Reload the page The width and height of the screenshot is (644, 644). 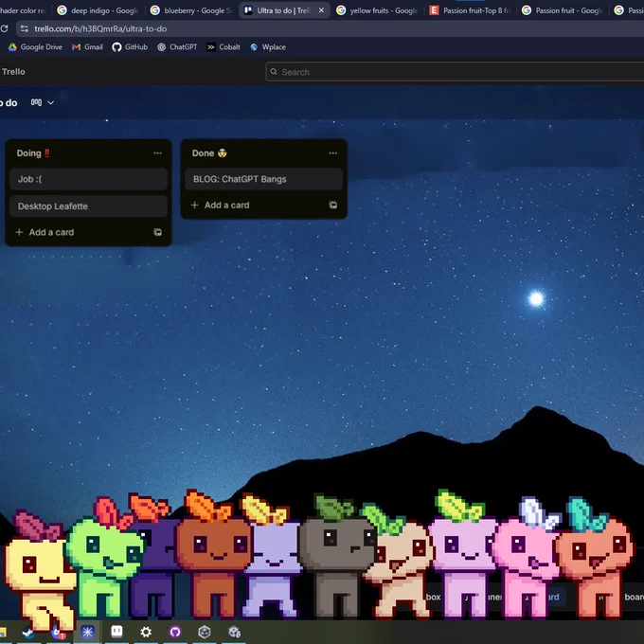tap(5, 28)
